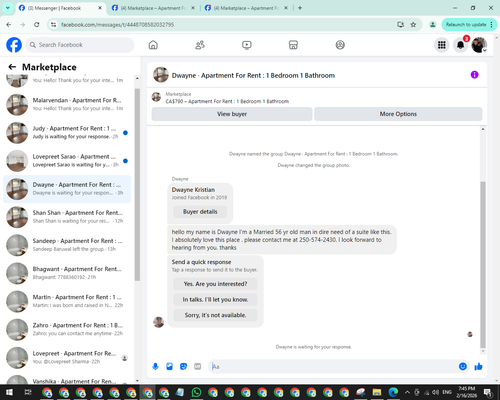The image size is (500, 400).
Task: Open a new browser tab
Action: (300, 8)
